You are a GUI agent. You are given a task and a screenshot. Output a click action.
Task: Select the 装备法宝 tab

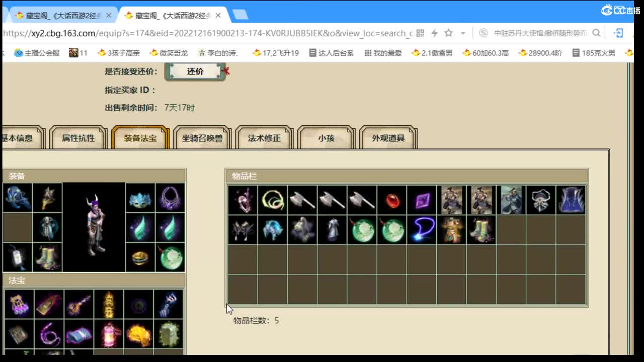point(140,138)
